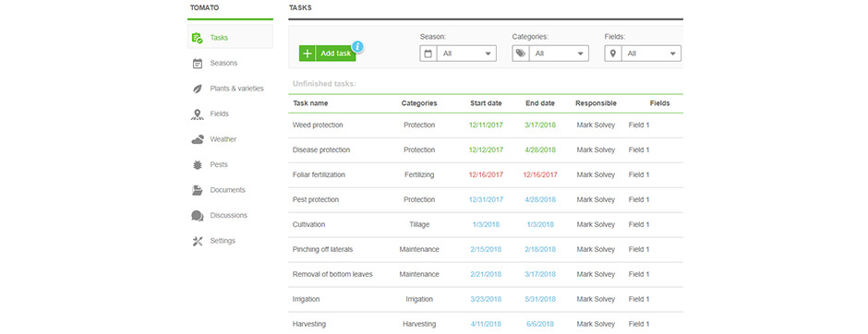This screenshot has height=334, width=868.
Task: Click the blue info icon near Add task
Action: tap(357, 46)
